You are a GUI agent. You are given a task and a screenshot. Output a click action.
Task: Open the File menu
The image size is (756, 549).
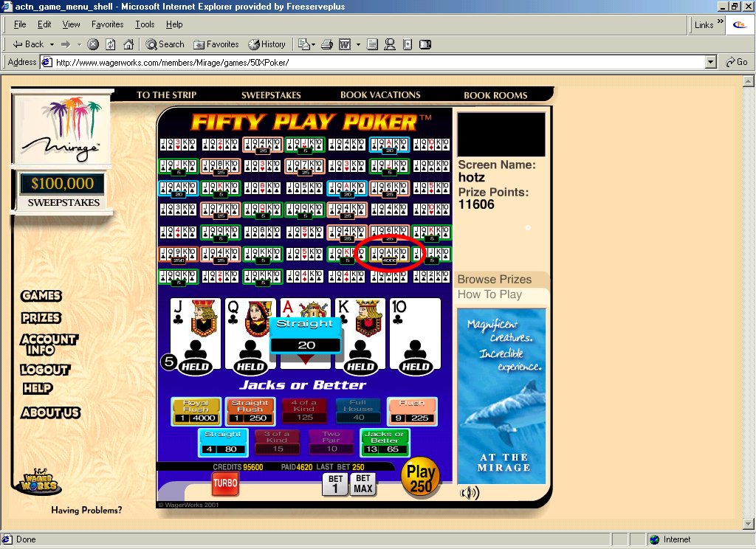click(x=20, y=24)
